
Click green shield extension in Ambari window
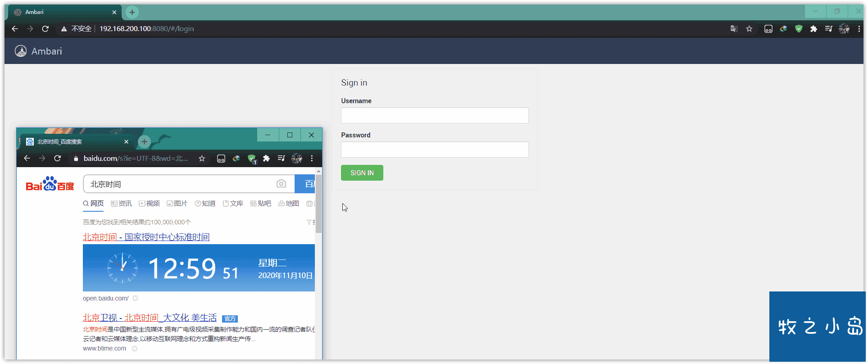pyautogui.click(x=799, y=29)
